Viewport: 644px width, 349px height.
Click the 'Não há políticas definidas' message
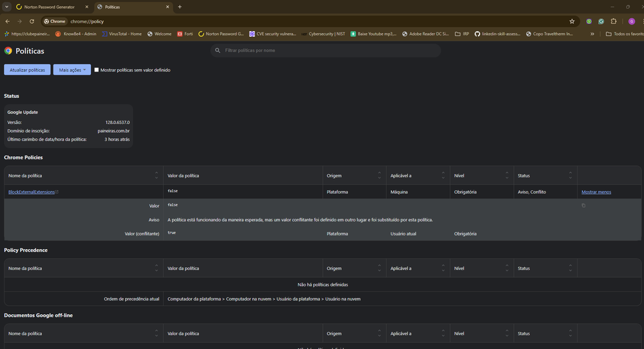point(322,284)
